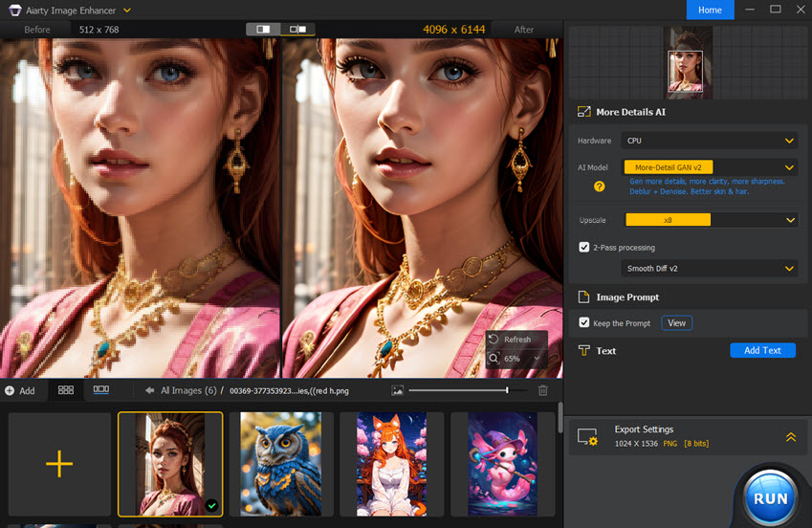Open the Upscale x8 dropdown
Viewport: 812px width, 528px height.
[x=710, y=220]
